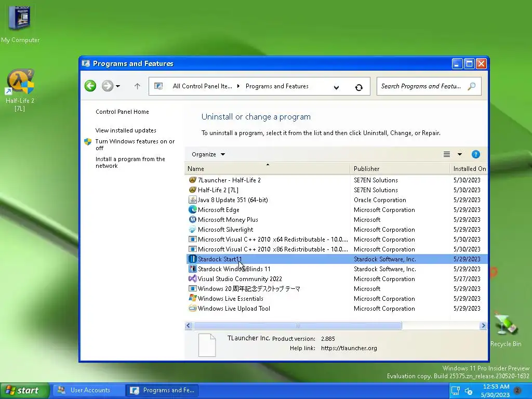The width and height of the screenshot is (532, 399).
Task: Click the shield icon beside Windows features
Action: tap(88, 142)
